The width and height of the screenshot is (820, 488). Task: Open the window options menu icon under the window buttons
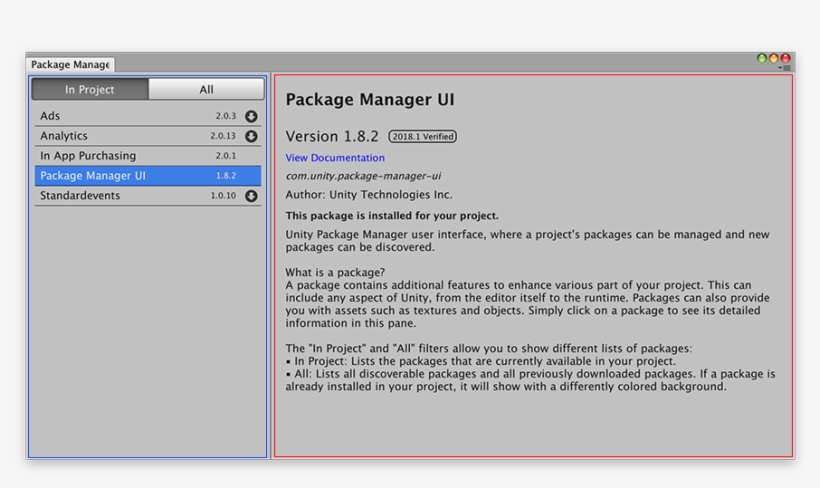pyautogui.click(x=784, y=68)
